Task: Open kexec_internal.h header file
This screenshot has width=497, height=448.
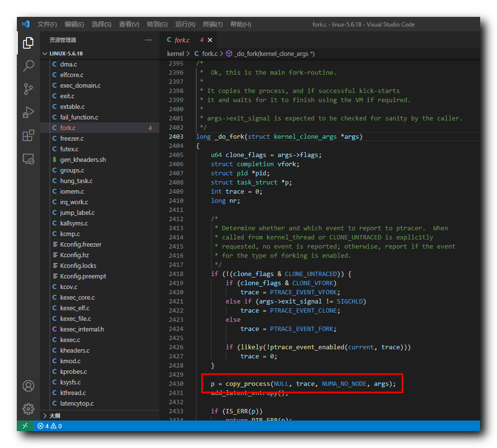Action: point(100,329)
